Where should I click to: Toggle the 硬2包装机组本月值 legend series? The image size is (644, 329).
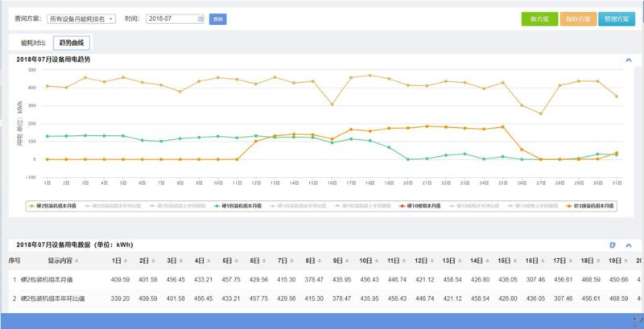(55, 206)
